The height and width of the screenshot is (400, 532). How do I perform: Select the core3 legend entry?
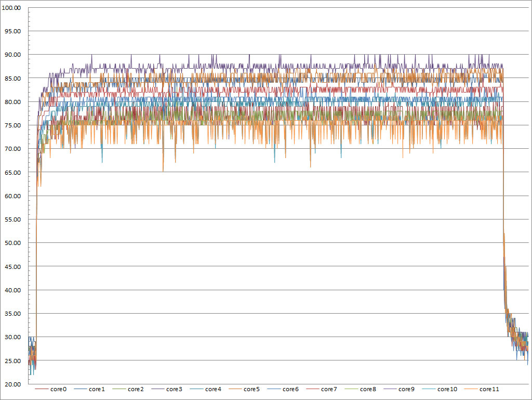[x=167, y=389]
